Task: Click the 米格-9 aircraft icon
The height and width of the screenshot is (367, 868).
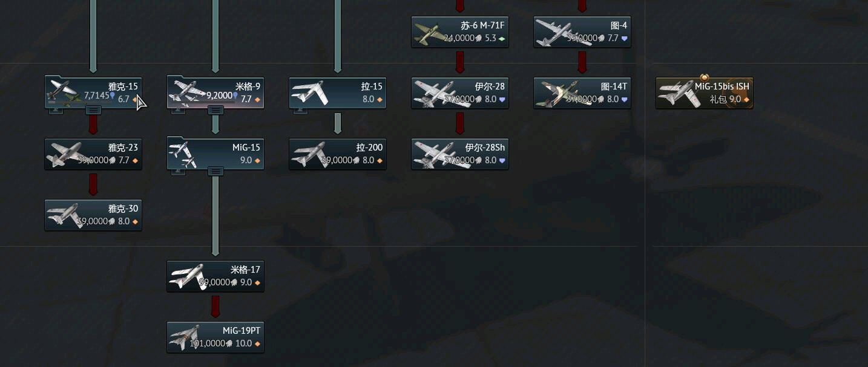Action: click(x=187, y=93)
